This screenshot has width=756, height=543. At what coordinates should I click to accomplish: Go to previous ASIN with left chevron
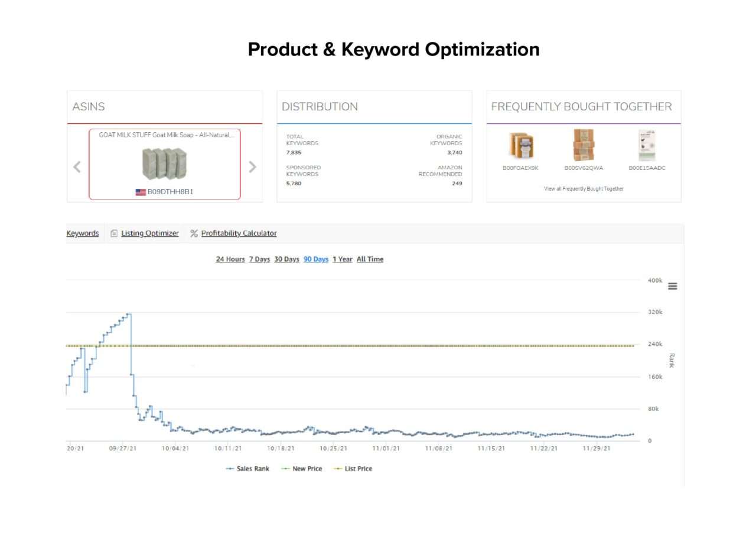point(77,166)
